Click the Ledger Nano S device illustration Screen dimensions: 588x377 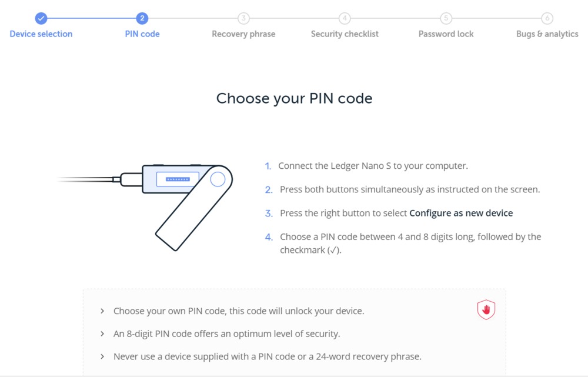point(145,208)
